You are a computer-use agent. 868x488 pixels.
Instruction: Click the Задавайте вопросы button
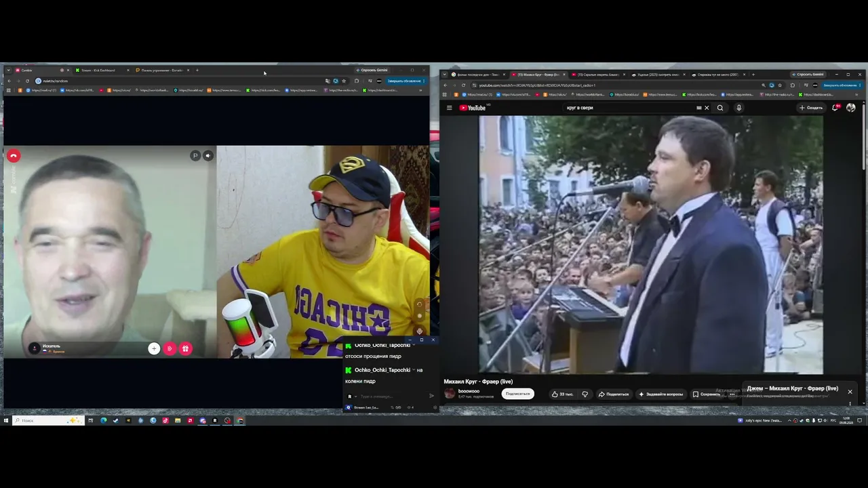(660, 394)
